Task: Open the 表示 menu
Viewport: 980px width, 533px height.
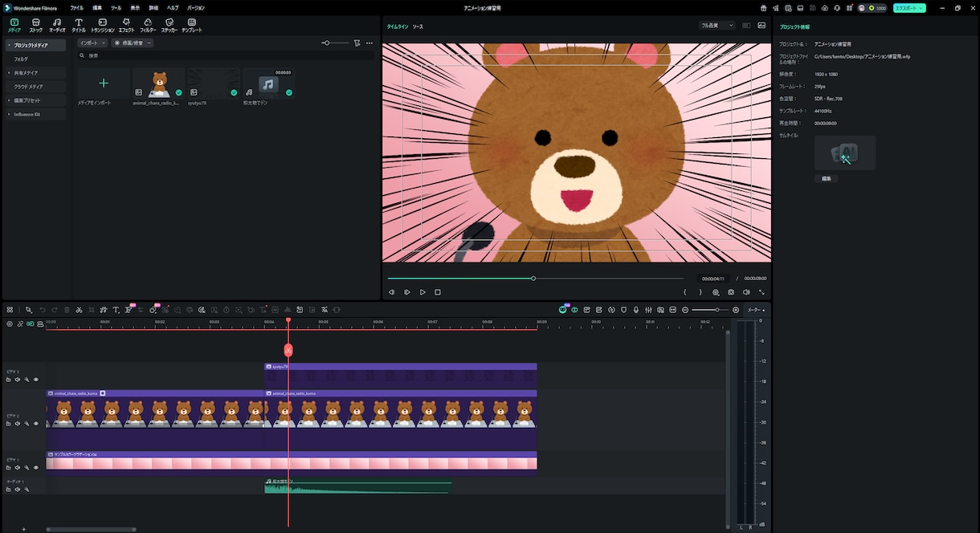Action: pyautogui.click(x=135, y=7)
